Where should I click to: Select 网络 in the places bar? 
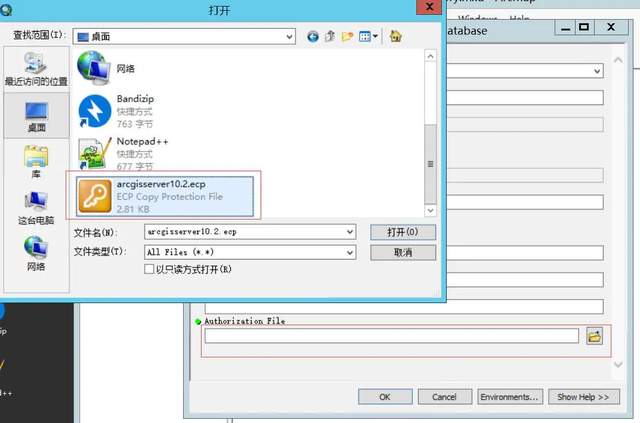[x=36, y=254]
